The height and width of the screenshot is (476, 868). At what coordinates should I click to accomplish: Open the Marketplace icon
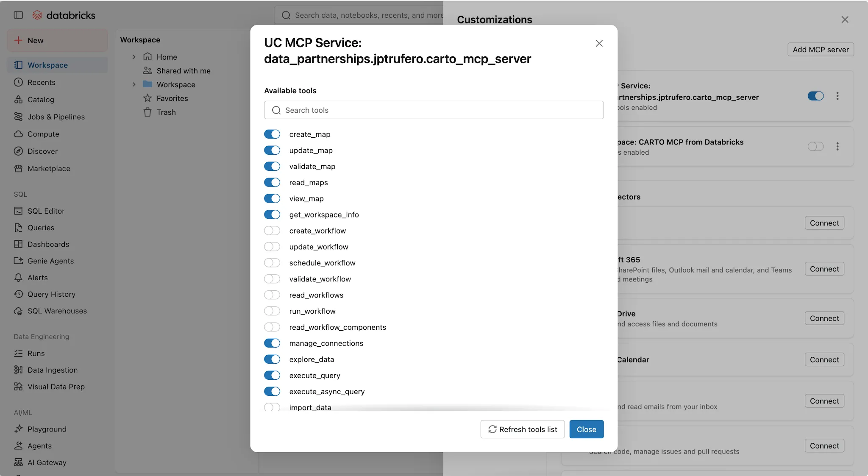click(18, 168)
